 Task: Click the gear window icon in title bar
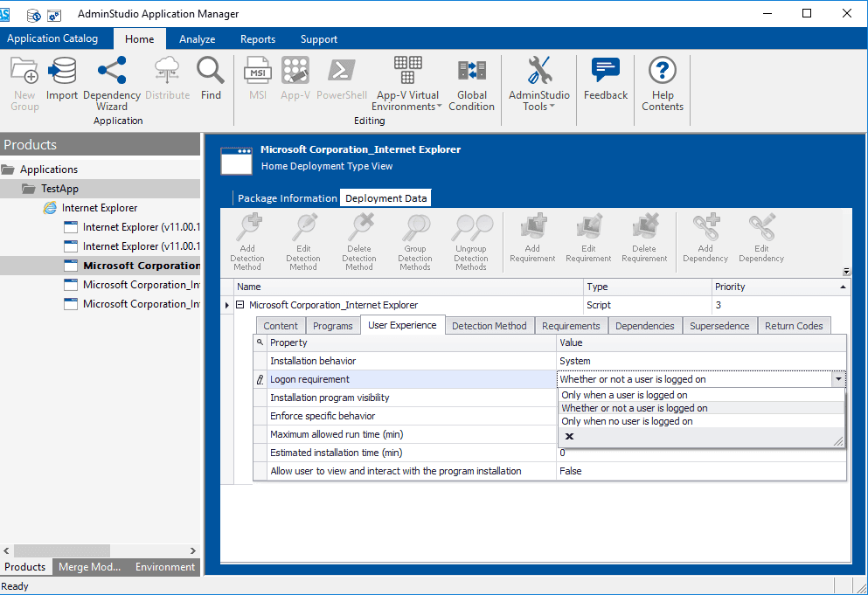tap(54, 15)
